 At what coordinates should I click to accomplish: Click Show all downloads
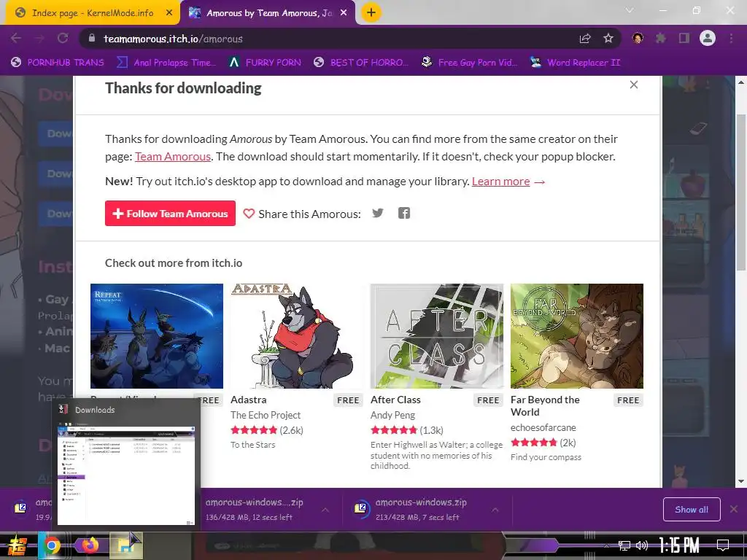click(692, 510)
